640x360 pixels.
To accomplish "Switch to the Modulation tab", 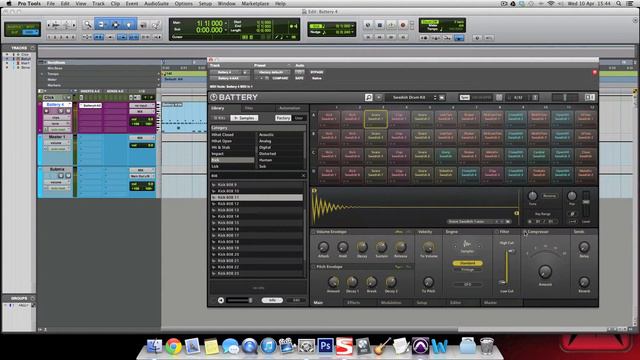I will (391, 303).
